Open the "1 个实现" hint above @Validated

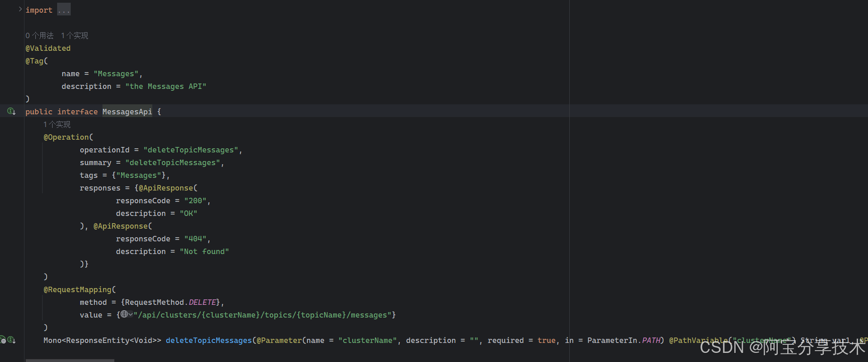(75, 35)
